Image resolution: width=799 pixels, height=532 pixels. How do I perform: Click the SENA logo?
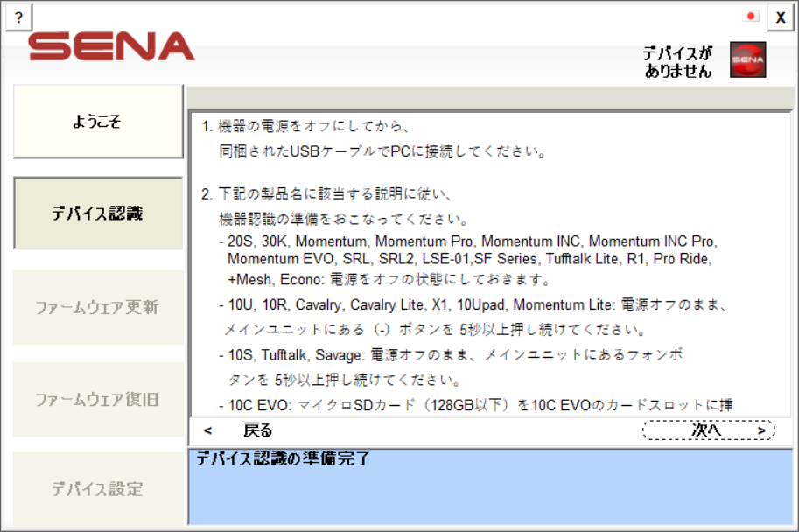[x=111, y=47]
